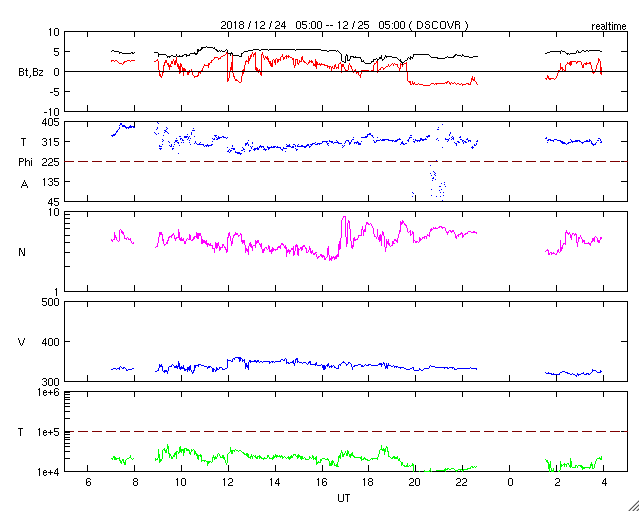Click the '-10' tick label on Bt,Bz panel

pos(52,112)
